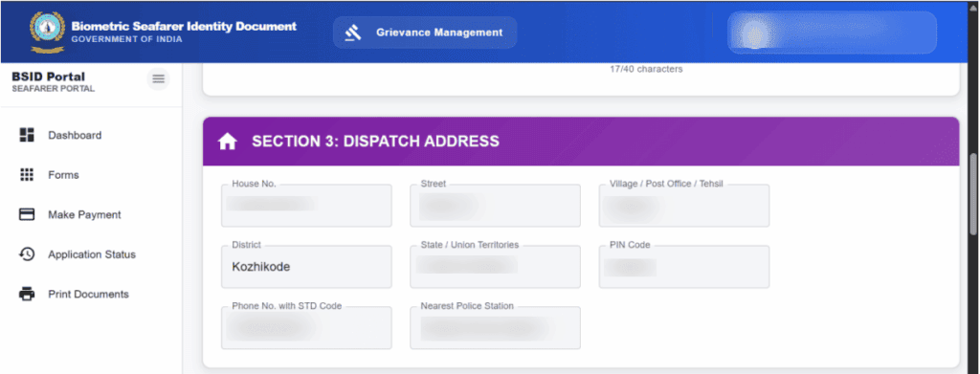View Application Status
Viewport: 980px width, 374px height.
tap(91, 254)
